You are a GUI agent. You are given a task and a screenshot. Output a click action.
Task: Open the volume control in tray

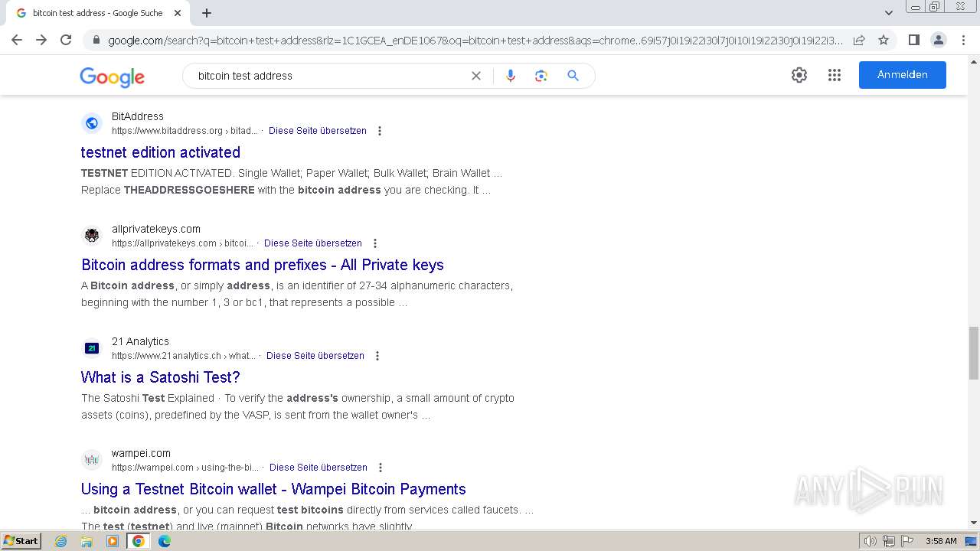(871, 541)
